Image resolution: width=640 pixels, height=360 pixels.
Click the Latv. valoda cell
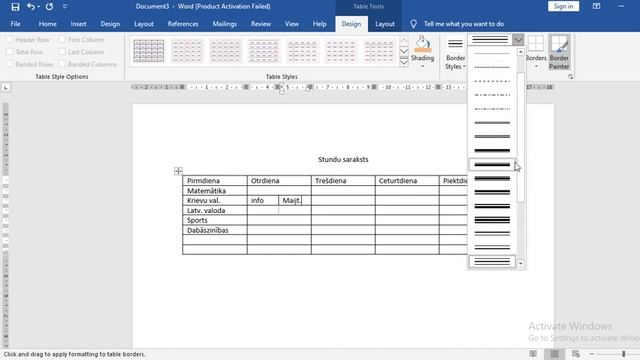point(215,210)
